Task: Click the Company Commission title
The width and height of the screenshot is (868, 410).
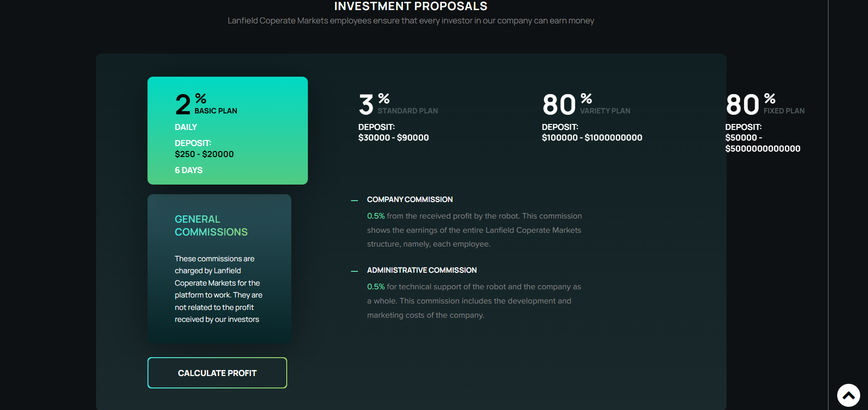Action: (x=409, y=199)
